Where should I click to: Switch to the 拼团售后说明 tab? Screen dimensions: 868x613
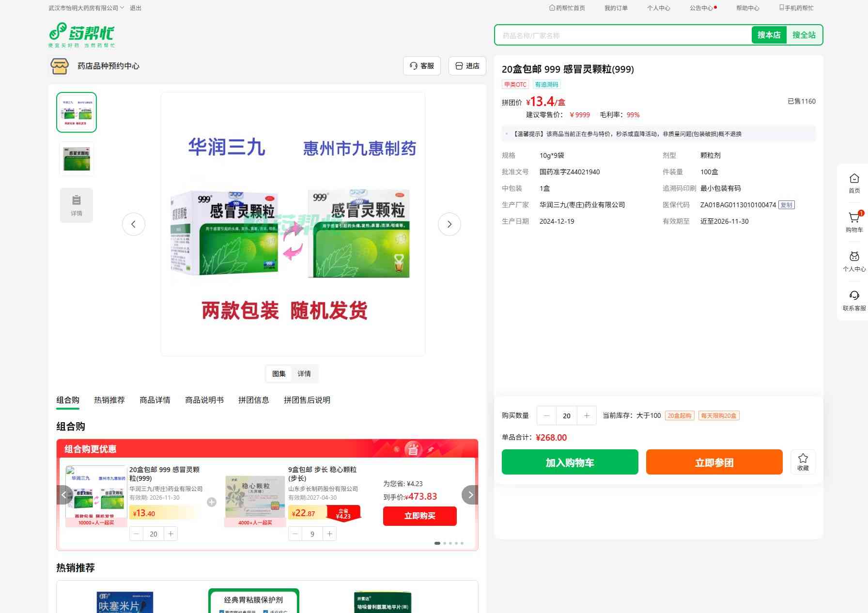click(307, 400)
